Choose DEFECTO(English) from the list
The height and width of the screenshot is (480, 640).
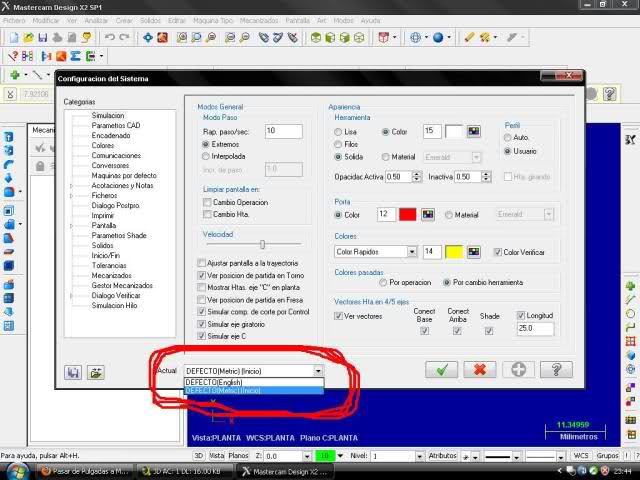254,382
